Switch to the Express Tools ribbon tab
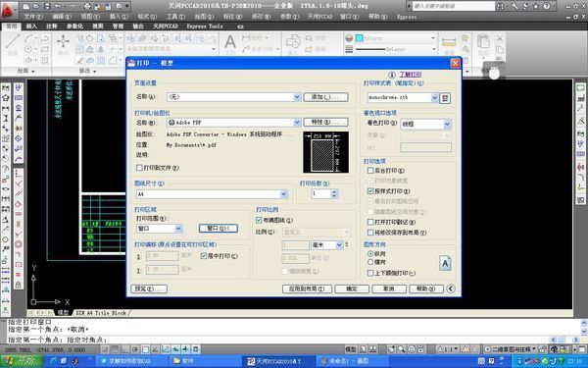The image size is (588, 368). point(205,26)
